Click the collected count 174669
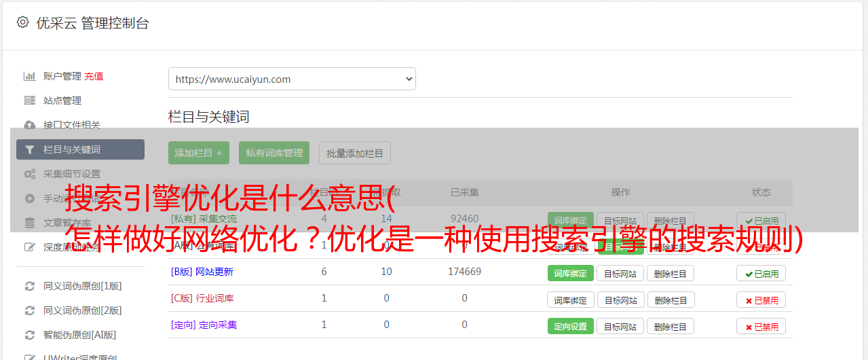This screenshot has width=868, height=360. point(465,272)
